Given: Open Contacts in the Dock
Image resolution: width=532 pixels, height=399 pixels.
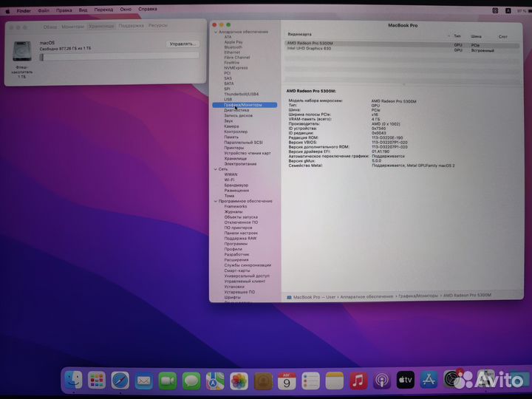Looking at the screenshot, I should (263, 381).
